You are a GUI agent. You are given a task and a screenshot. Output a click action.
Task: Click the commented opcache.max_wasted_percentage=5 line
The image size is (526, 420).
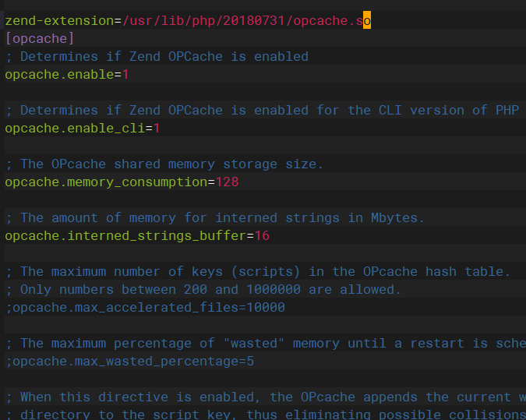[x=129, y=361]
